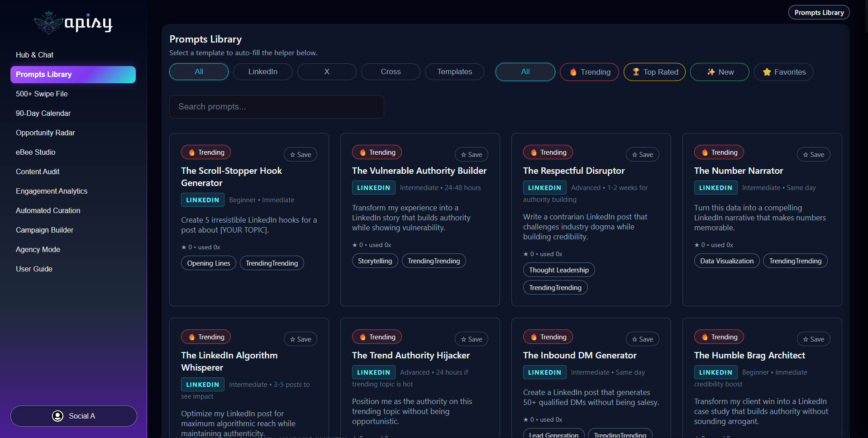Open The Inbound DM Generator card
The width and height of the screenshot is (868, 438).
(x=580, y=356)
